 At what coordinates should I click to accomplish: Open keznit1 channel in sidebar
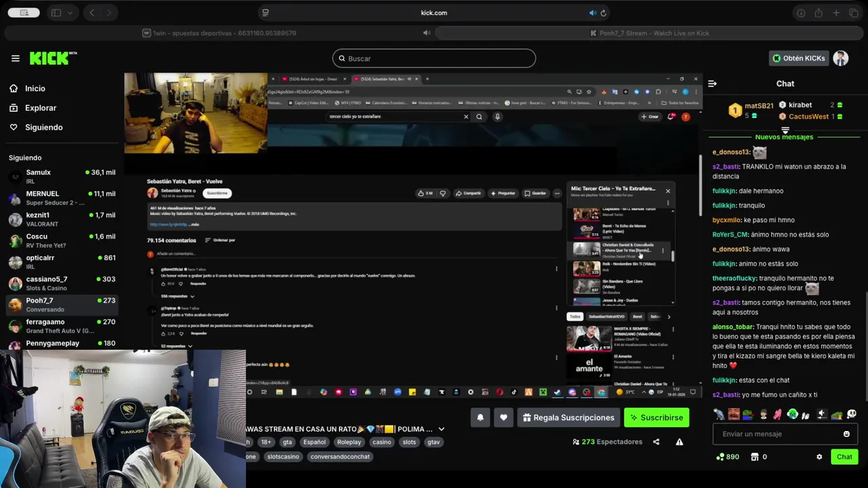coord(62,219)
